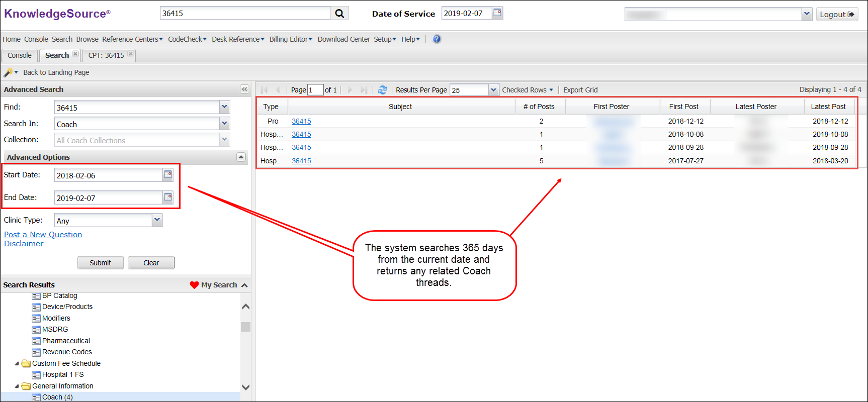Image resolution: width=868 pixels, height=402 pixels.
Task: Click the Submit button
Action: pyautogui.click(x=100, y=263)
